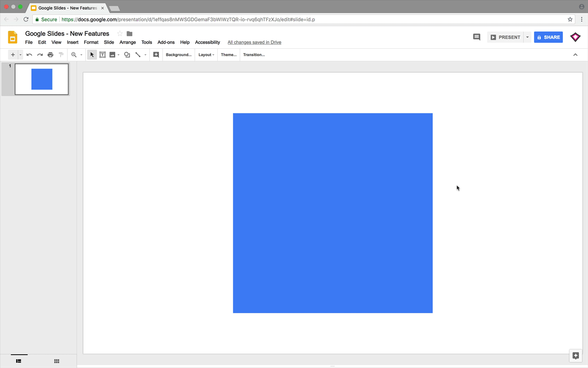Click the Insert image icon
The width and height of the screenshot is (588, 368).
point(112,55)
